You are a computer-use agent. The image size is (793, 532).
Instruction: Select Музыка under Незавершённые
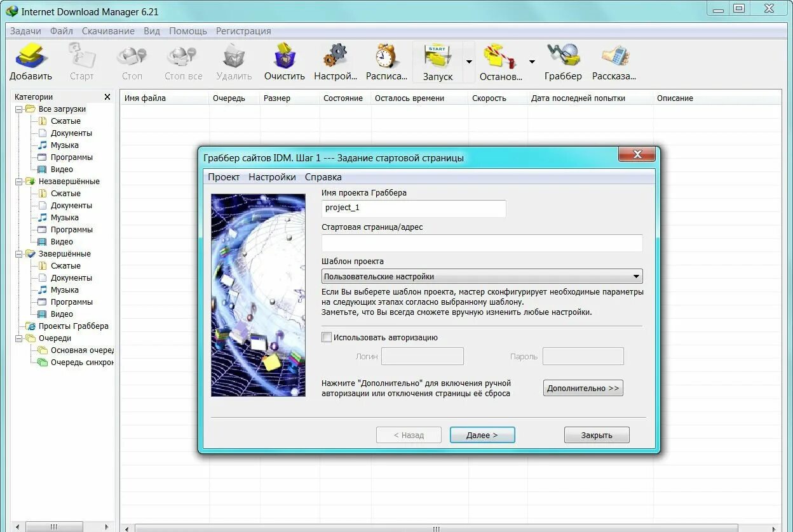click(x=65, y=218)
